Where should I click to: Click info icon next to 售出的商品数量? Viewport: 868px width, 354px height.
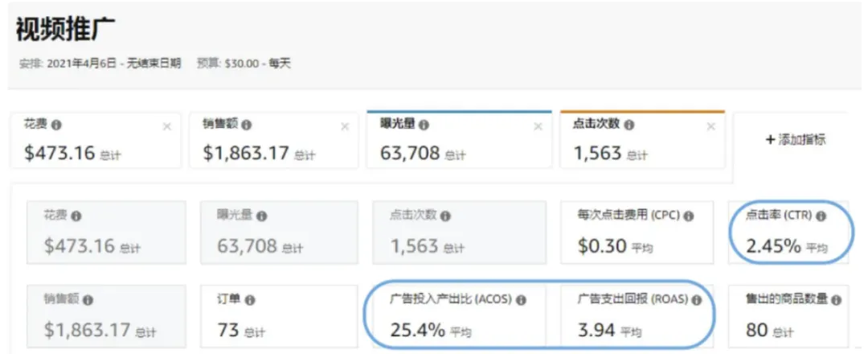tap(835, 300)
